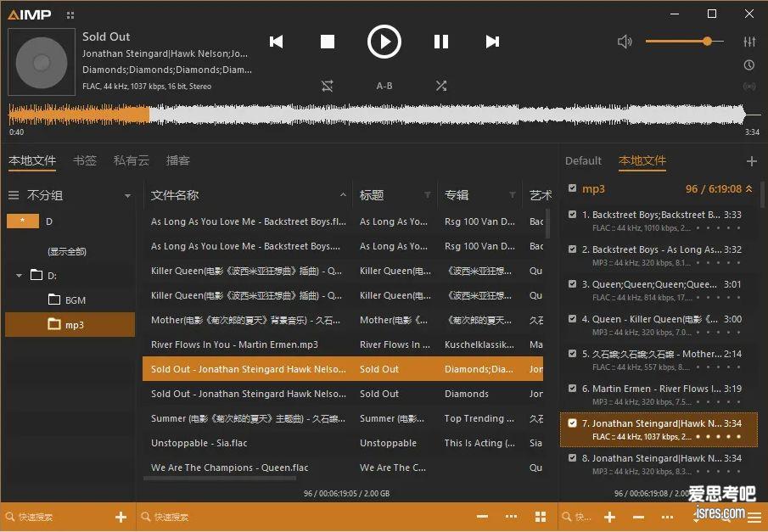The width and height of the screenshot is (768, 532).
Task: Select the mp3 folder
Action: point(70,324)
